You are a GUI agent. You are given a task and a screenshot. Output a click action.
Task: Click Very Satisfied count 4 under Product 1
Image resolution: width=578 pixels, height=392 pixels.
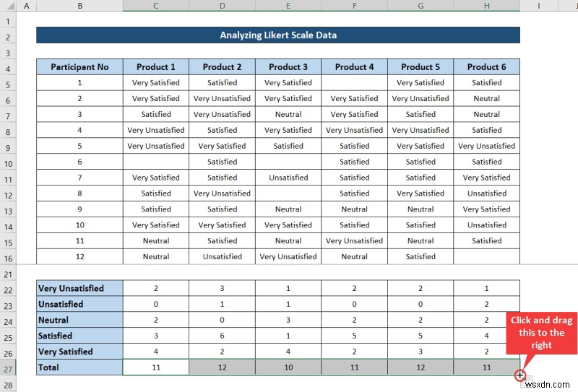coord(156,352)
